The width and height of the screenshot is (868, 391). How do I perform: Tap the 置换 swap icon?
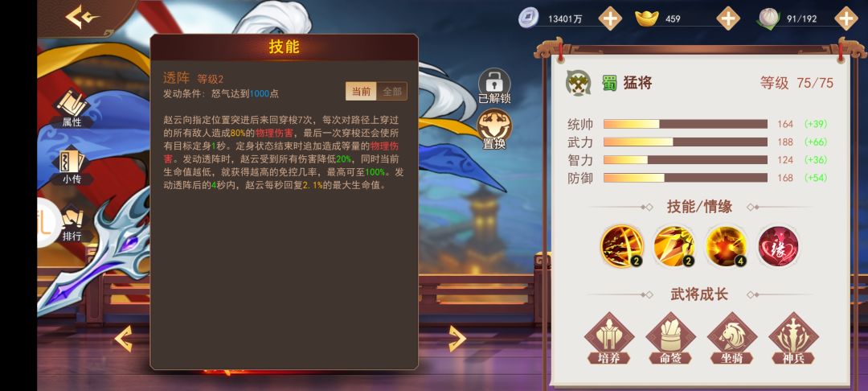[x=493, y=130]
